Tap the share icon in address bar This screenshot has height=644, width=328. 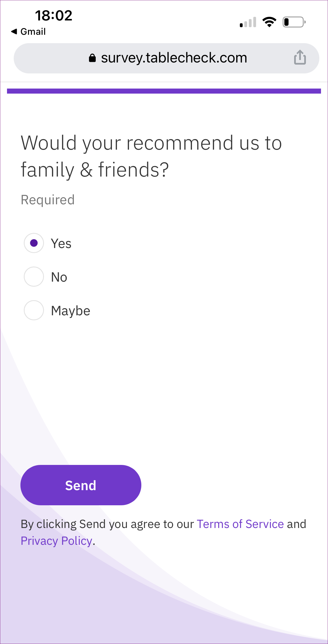tap(300, 57)
